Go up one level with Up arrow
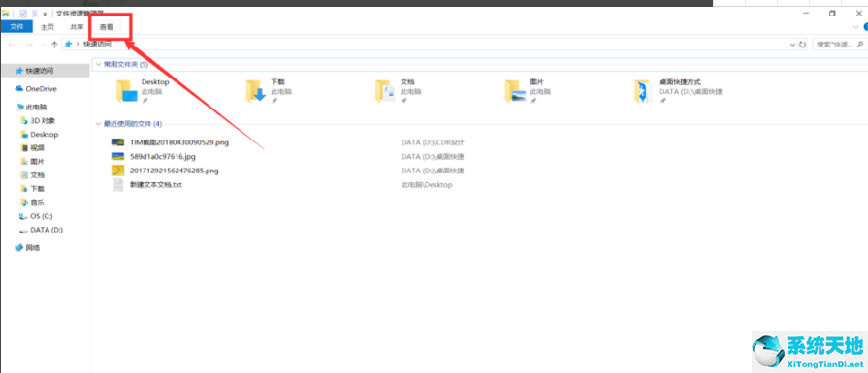 click(x=54, y=45)
